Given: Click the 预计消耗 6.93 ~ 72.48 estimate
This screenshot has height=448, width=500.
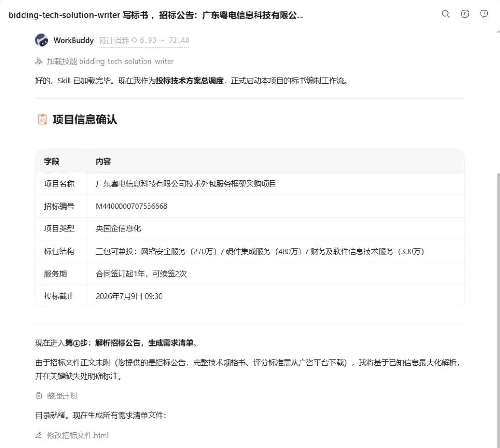Looking at the screenshot, I should tap(144, 40).
